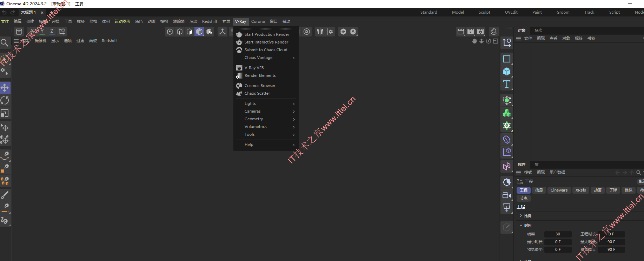Expand the Geometry submenu
This screenshot has width=644, height=261.
coord(266,119)
